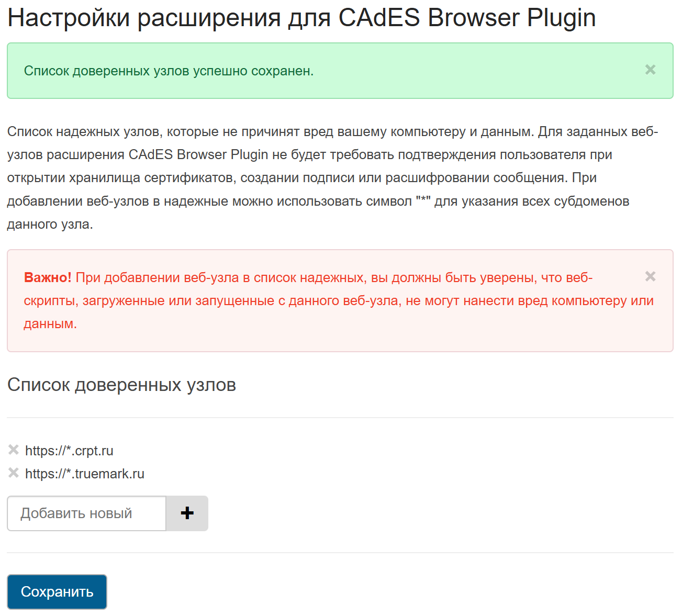Click the 'Список доверенных узлов' heading
The height and width of the screenshot is (616, 682).
click(121, 385)
